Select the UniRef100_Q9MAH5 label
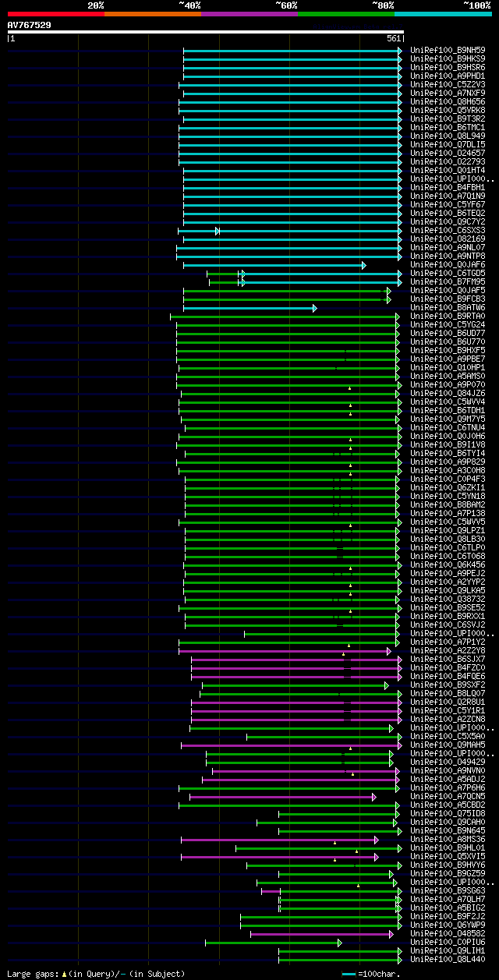 448,745
